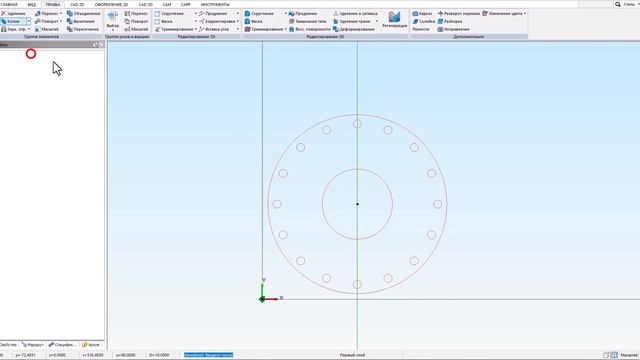Select the Замыкание тела tool

tap(307, 21)
